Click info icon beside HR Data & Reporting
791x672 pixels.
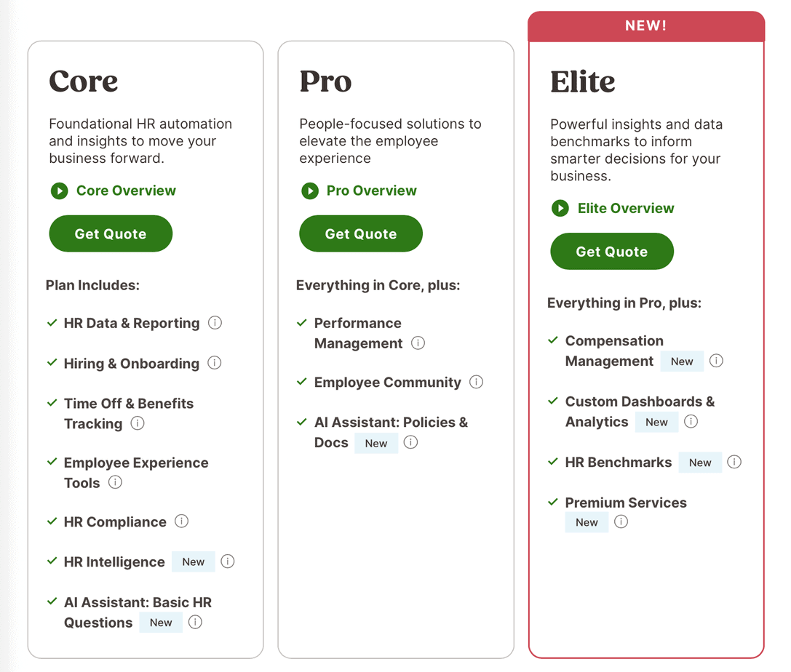point(215,323)
